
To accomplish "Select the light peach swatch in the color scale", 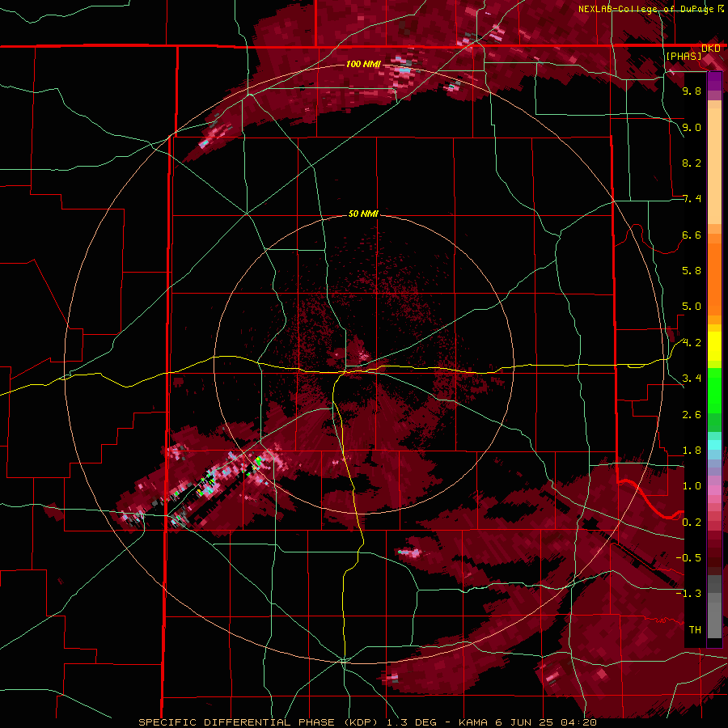I will [x=714, y=167].
